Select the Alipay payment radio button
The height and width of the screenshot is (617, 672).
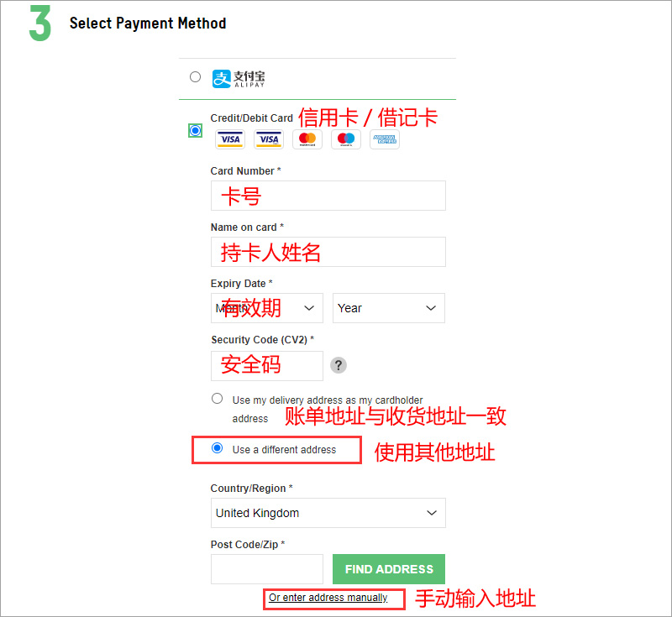click(195, 77)
